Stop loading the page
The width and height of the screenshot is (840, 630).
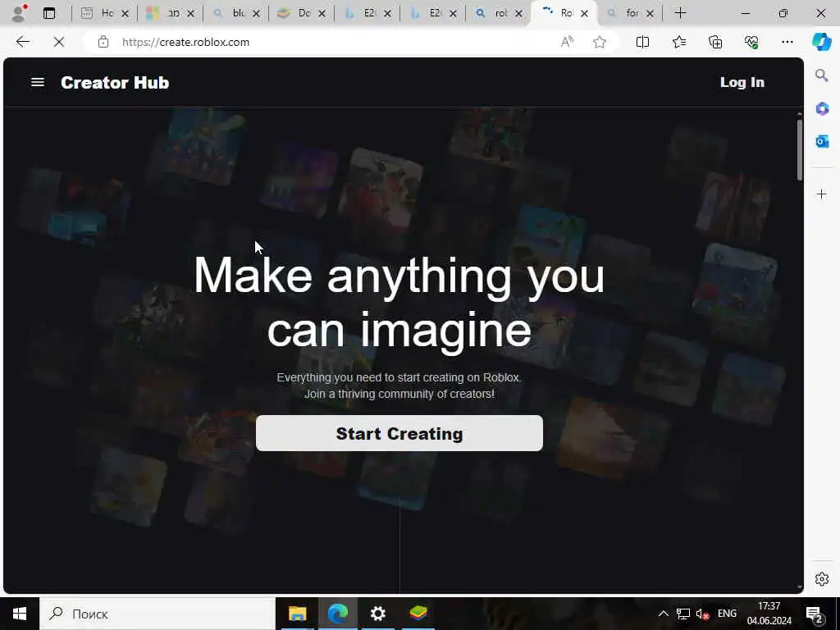(59, 42)
